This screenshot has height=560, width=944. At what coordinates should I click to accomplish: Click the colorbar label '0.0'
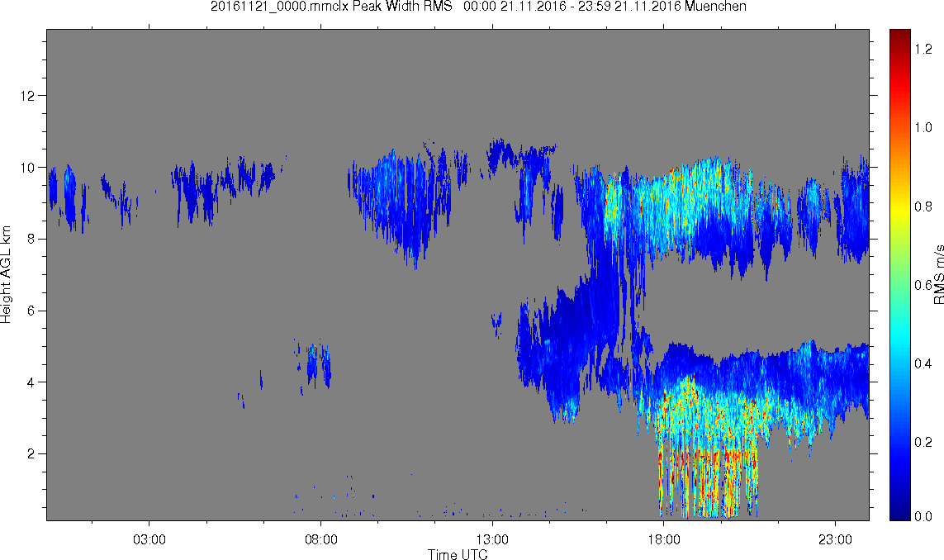point(923,516)
